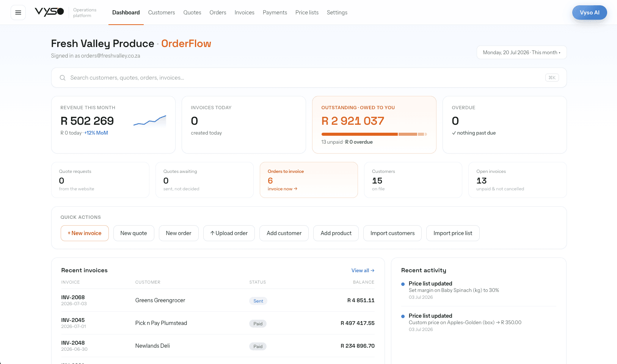
Task: Click the Sent status badge
Action: click(x=258, y=301)
